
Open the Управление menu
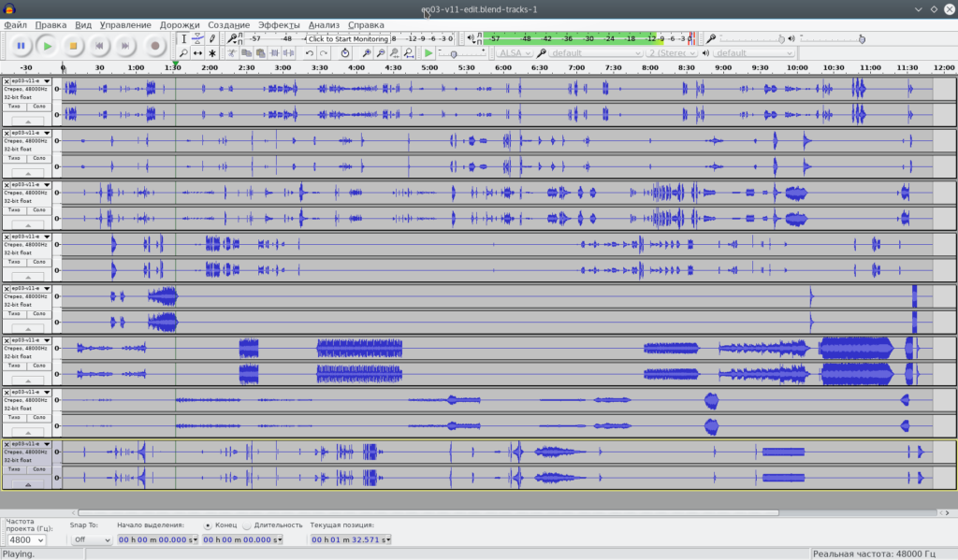(125, 25)
